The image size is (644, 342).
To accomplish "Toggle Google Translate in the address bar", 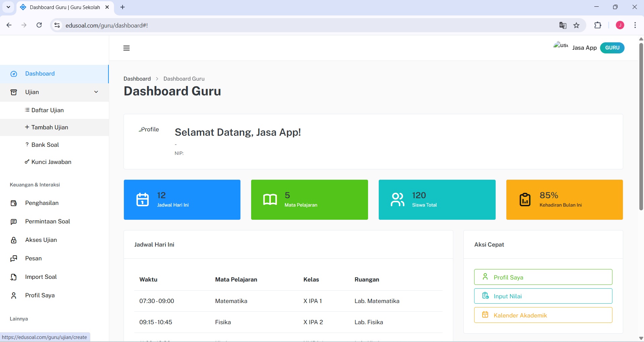I will [563, 25].
